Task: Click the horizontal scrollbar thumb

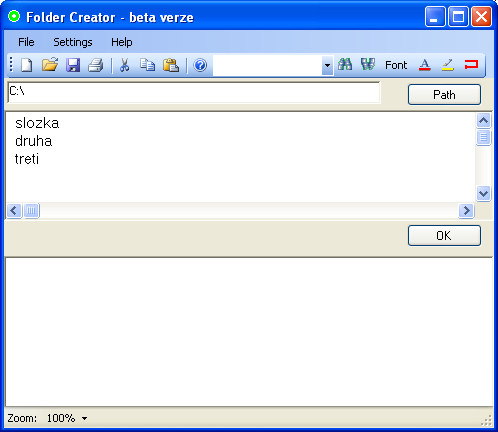Action: coord(31,211)
